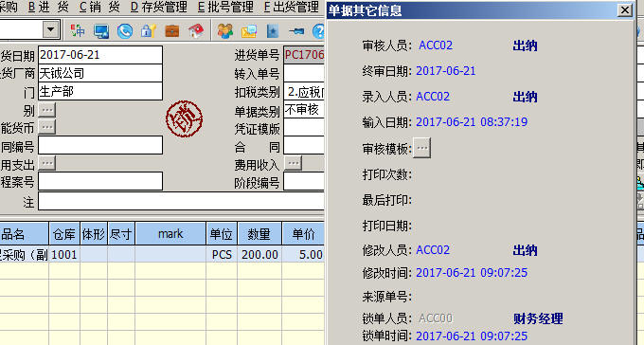Open the D 存货管理 menu
The image size is (644, 345).
(158, 7)
